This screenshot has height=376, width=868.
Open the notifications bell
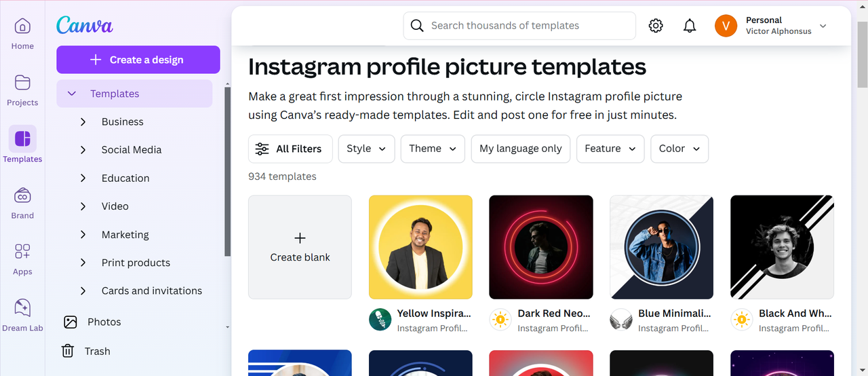(690, 26)
